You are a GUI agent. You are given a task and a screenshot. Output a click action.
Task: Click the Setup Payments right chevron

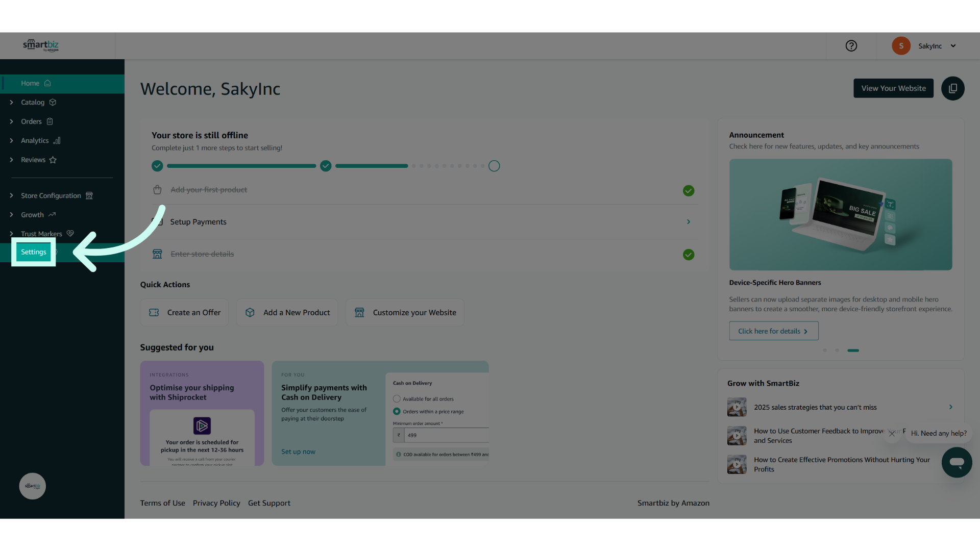click(x=689, y=222)
